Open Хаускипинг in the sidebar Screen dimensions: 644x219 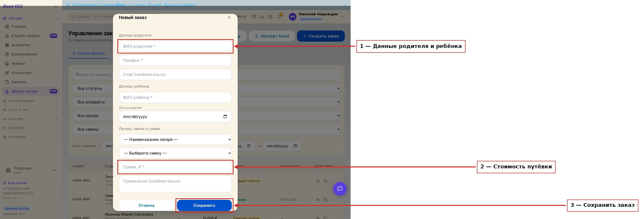31,73
